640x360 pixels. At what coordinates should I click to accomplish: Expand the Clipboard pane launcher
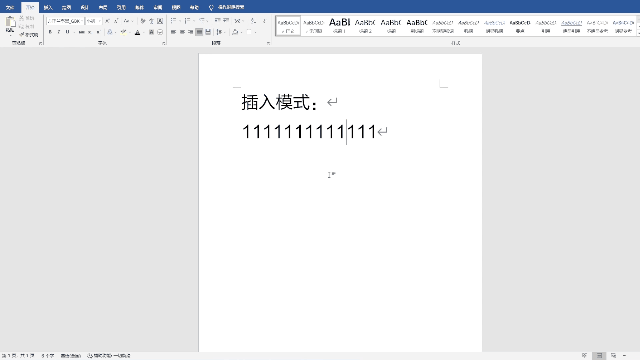pos(40,43)
